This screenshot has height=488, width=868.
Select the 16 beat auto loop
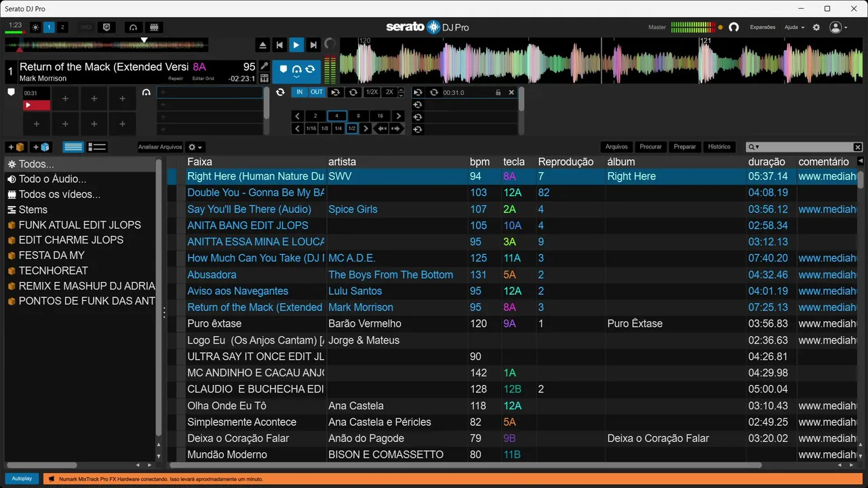pos(380,116)
